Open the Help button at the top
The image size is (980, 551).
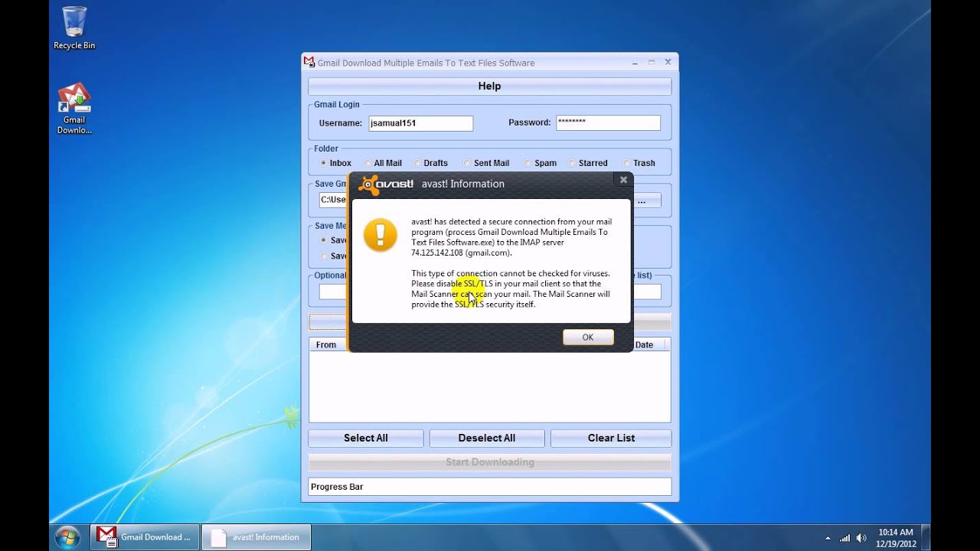click(490, 86)
